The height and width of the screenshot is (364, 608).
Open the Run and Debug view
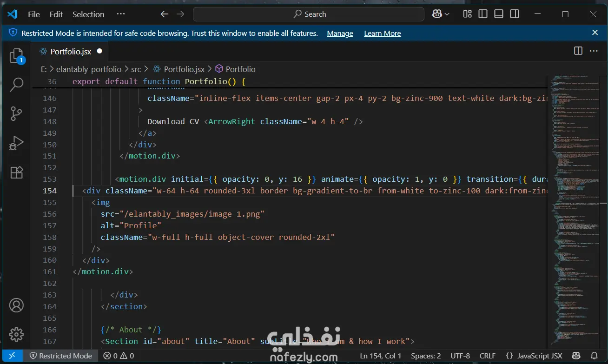tap(16, 143)
